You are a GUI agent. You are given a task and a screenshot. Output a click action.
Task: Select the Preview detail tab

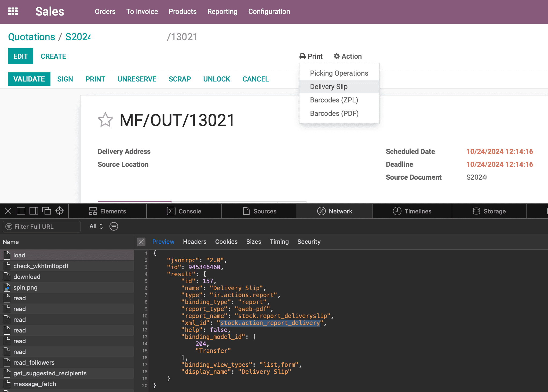(x=163, y=242)
